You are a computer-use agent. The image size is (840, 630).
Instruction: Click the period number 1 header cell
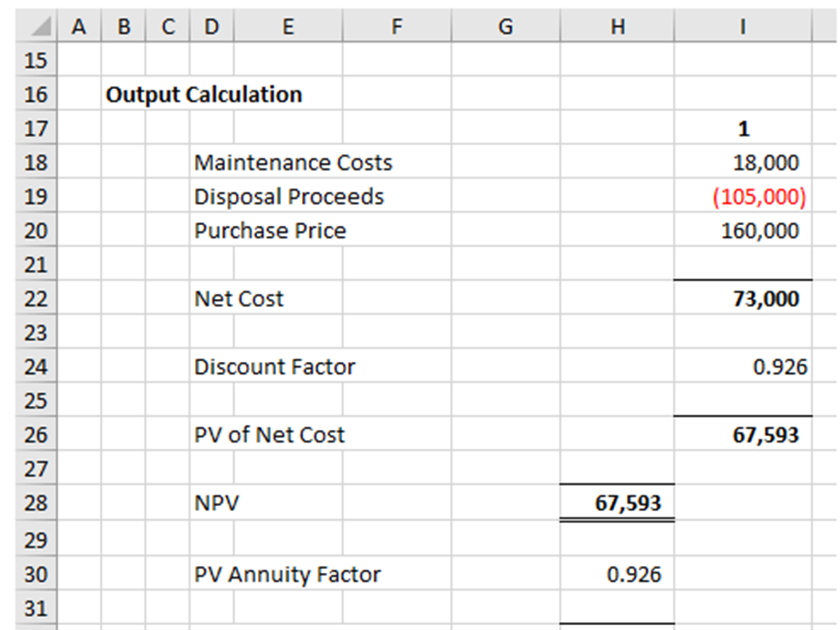(743, 129)
